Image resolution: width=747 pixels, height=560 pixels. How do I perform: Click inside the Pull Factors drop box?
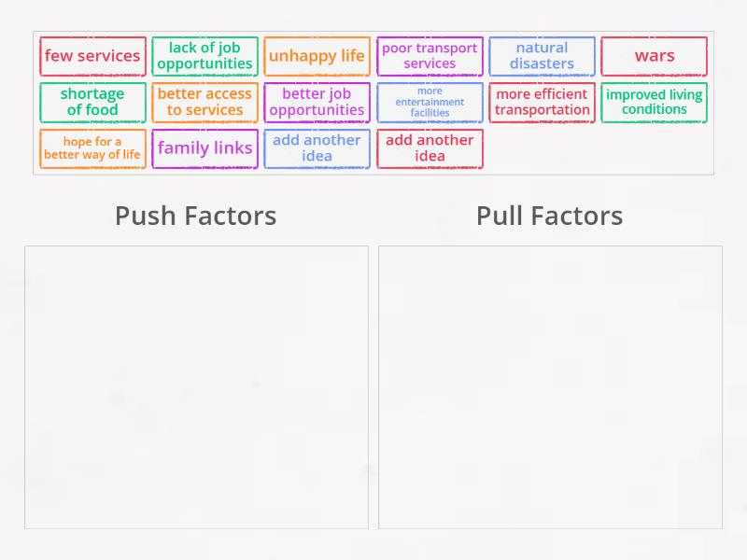point(550,387)
